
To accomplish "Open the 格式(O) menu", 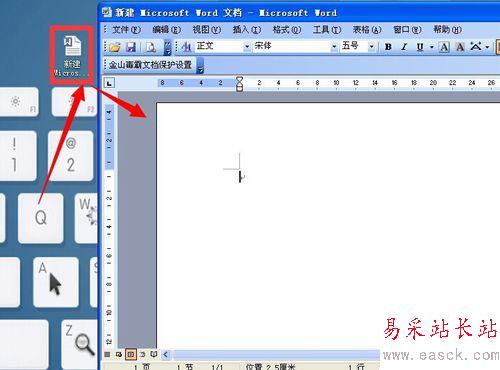I will (x=286, y=30).
